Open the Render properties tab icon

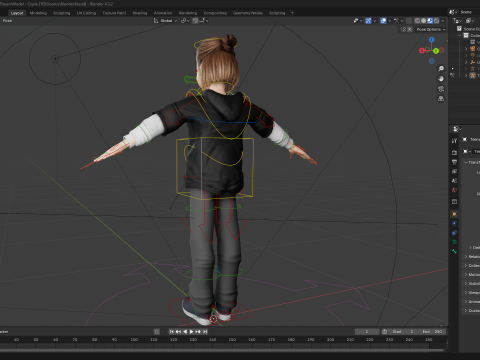[x=454, y=152]
